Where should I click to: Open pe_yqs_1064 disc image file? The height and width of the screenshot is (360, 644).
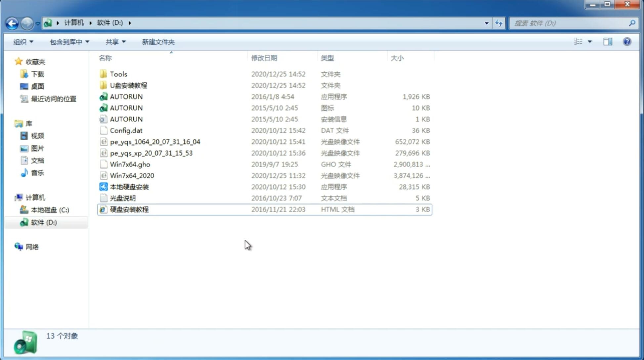(155, 142)
